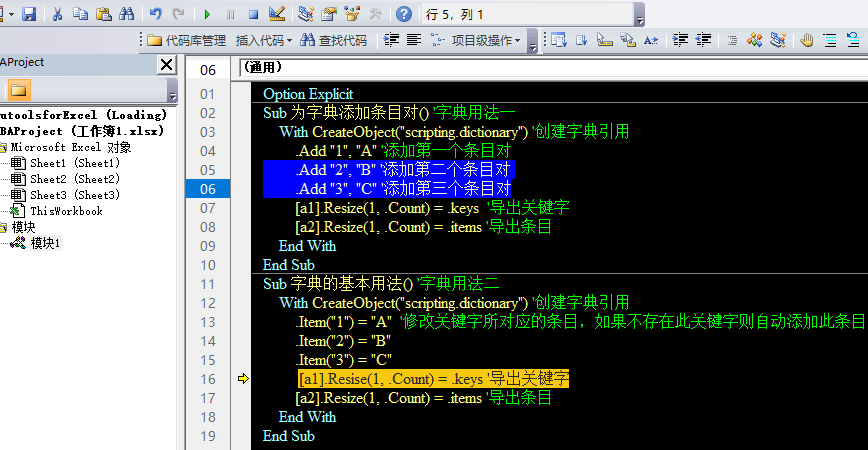Click line number 11 in gutter
This screenshot has width=868, height=450.
click(x=208, y=285)
